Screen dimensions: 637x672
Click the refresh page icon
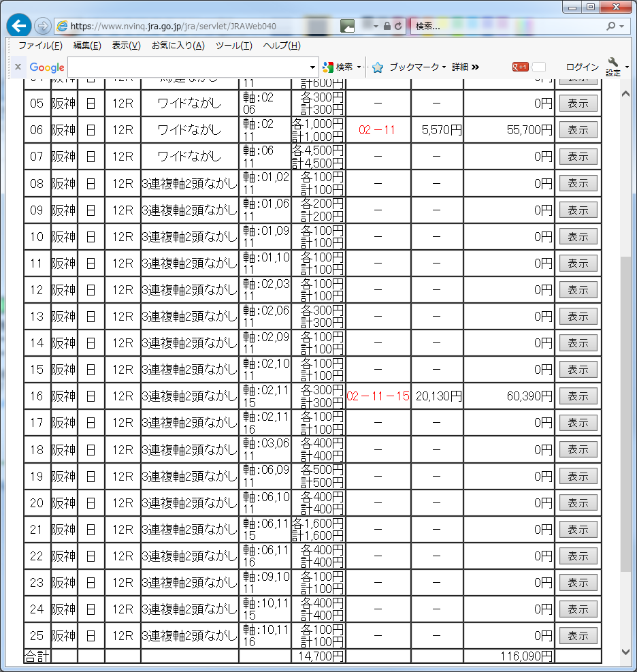(x=398, y=26)
